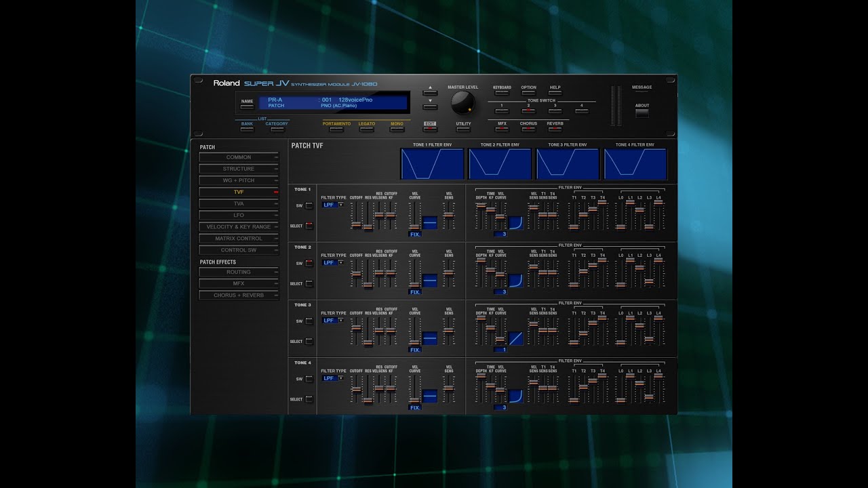The width and height of the screenshot is (868, 488).
Task: Toggle the REVERB effect switch
Action: click(555, 129)
